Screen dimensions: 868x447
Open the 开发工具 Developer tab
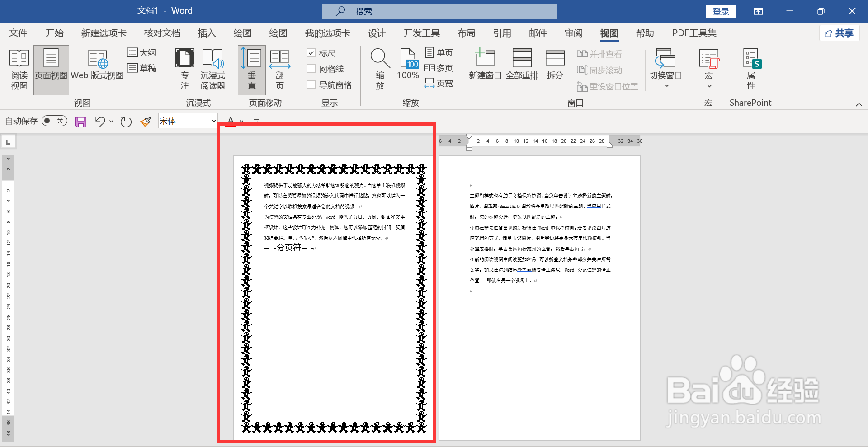pos(421,33)
